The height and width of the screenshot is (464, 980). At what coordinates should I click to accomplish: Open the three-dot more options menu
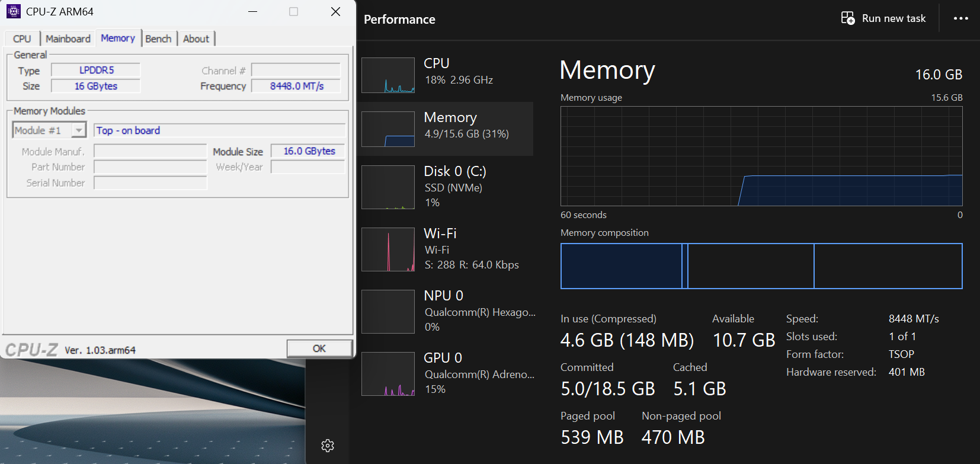click(x=960, y=18)
